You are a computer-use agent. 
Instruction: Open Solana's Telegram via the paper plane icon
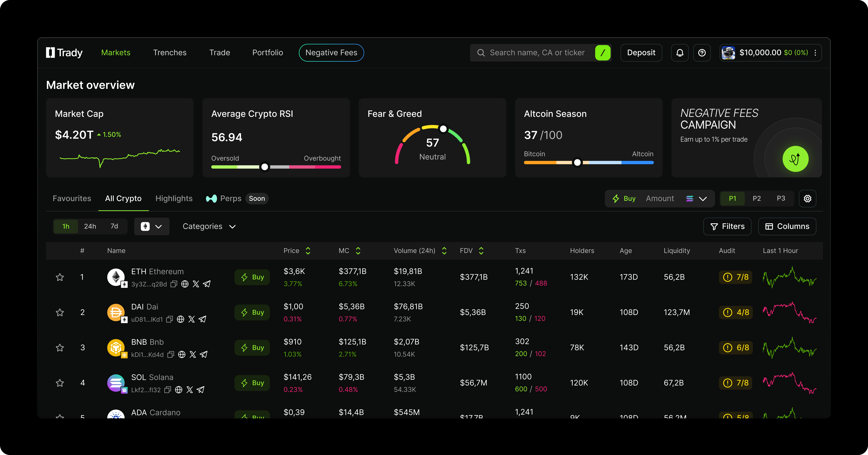pos(201,390)
